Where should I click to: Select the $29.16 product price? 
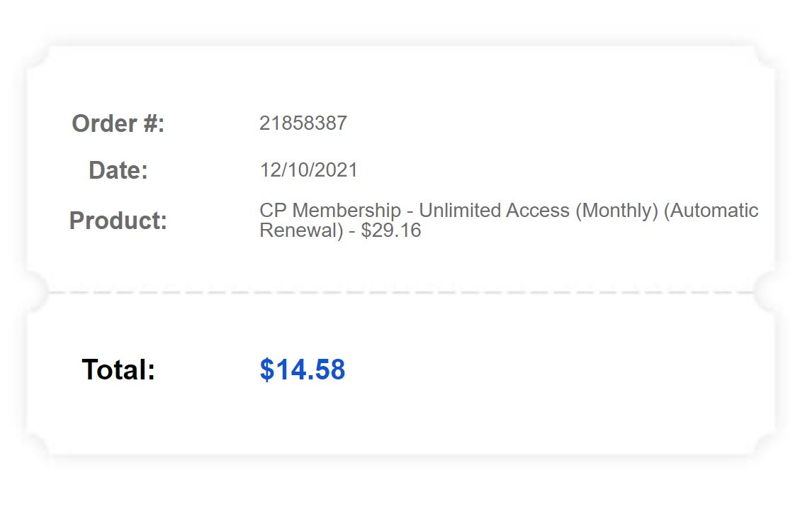coord(391,230)
